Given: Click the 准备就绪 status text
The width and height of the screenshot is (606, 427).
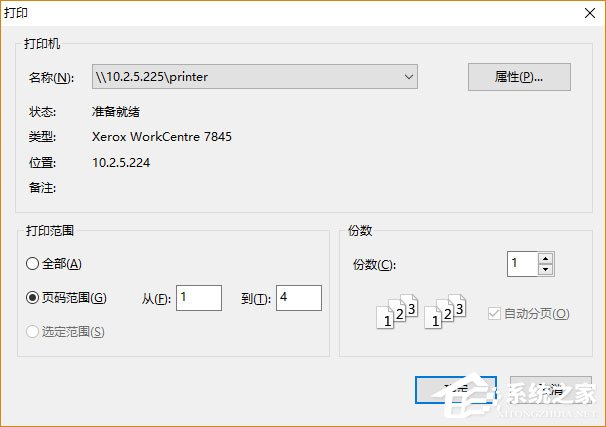Looking at the screenshot, I should point(116,112).
